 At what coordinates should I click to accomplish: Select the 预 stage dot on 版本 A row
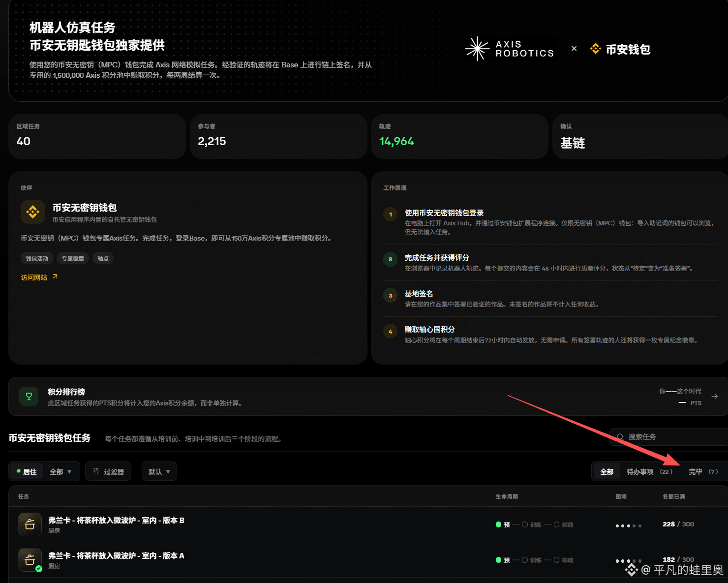coord(499,560)
